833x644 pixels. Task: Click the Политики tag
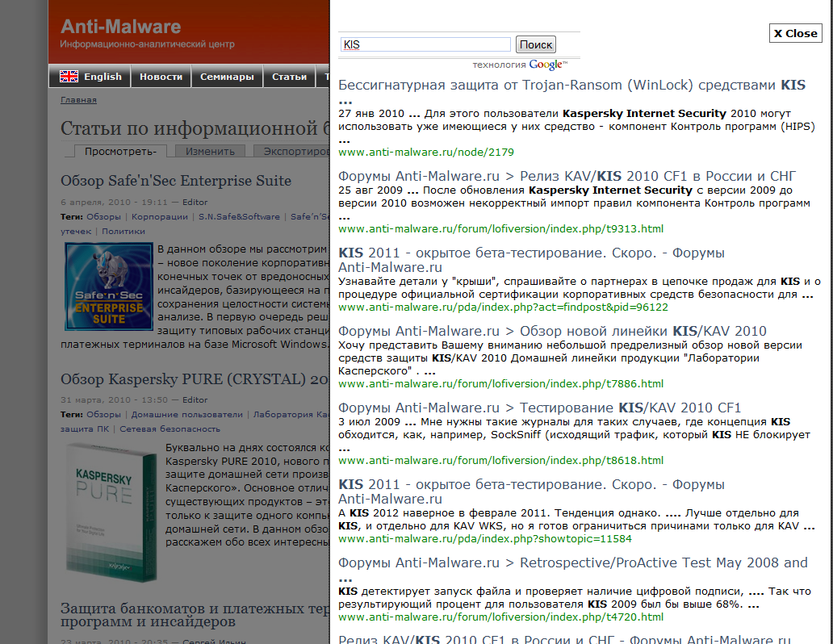coord(123,231)
